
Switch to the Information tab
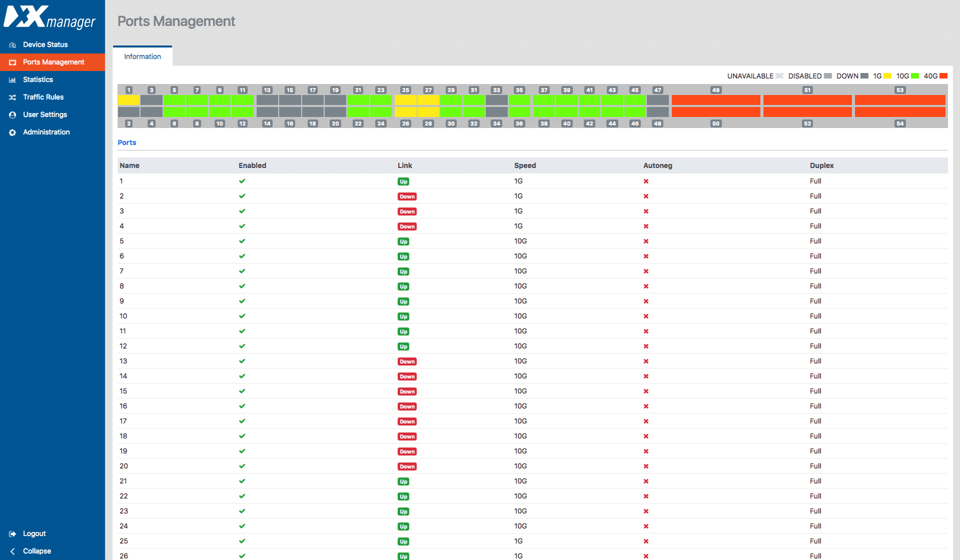point(142,56)
